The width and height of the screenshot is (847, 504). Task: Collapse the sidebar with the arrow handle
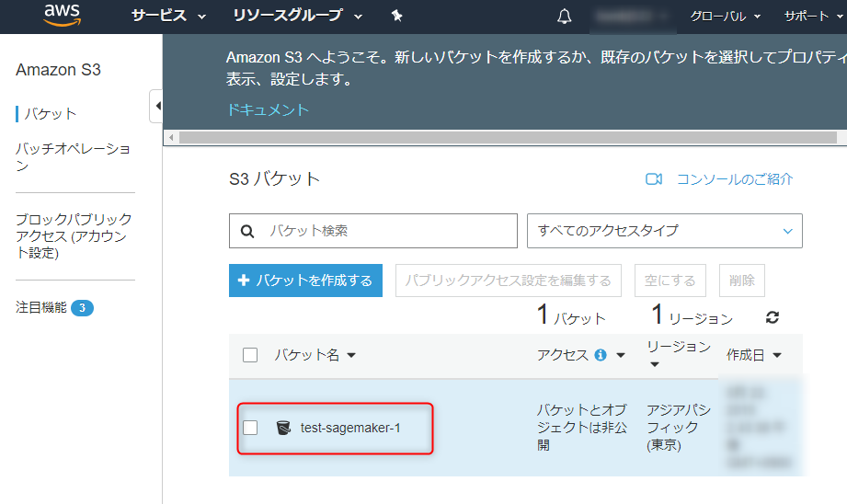pos(156,106)
